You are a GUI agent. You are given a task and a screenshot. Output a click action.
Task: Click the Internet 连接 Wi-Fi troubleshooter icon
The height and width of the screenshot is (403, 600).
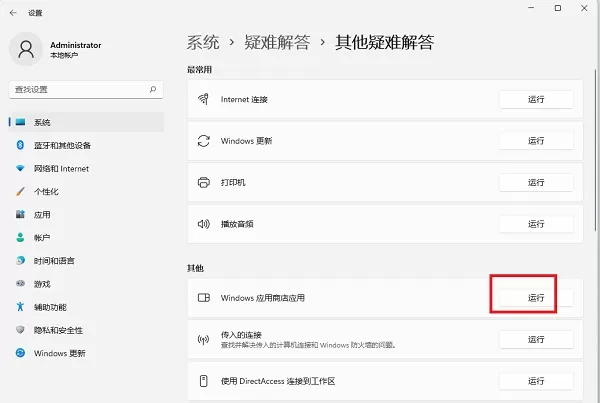[x=203, y=99]
